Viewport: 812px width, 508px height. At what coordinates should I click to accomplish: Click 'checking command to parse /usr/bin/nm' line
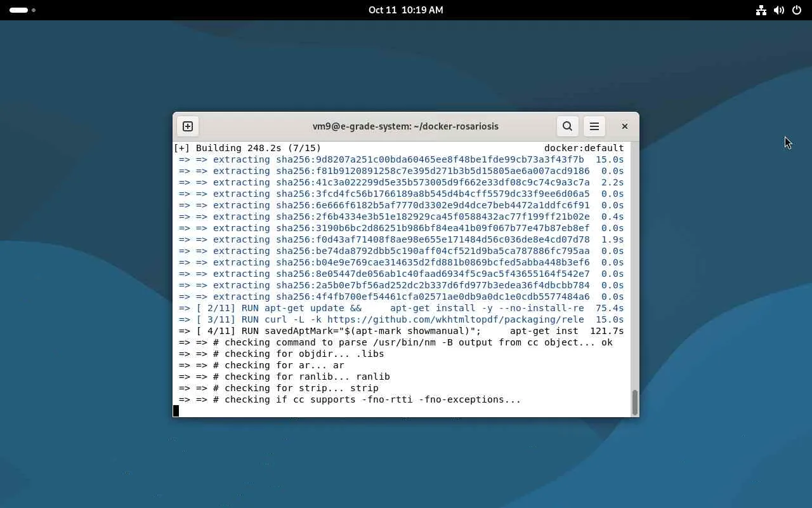[x=396, y=342]
